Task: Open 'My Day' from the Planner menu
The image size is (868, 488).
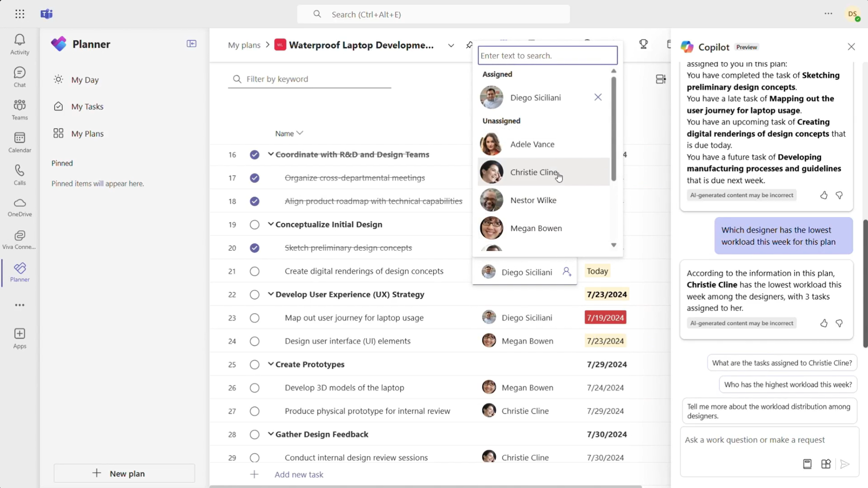Action: tap(84, 80)
